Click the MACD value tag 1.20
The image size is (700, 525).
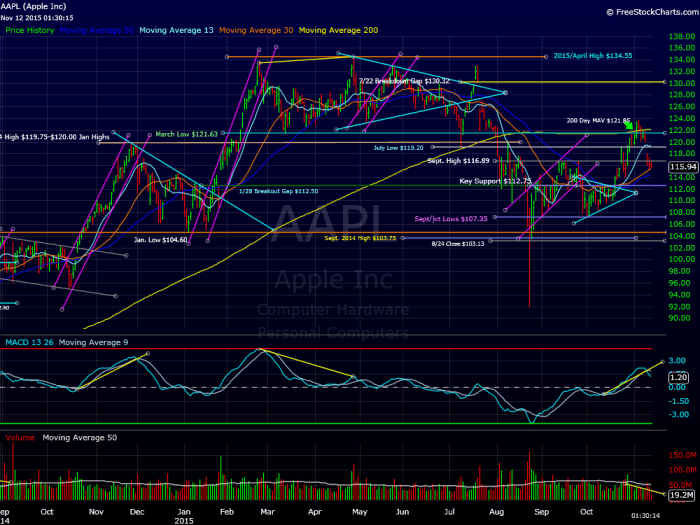pos(678,378)
